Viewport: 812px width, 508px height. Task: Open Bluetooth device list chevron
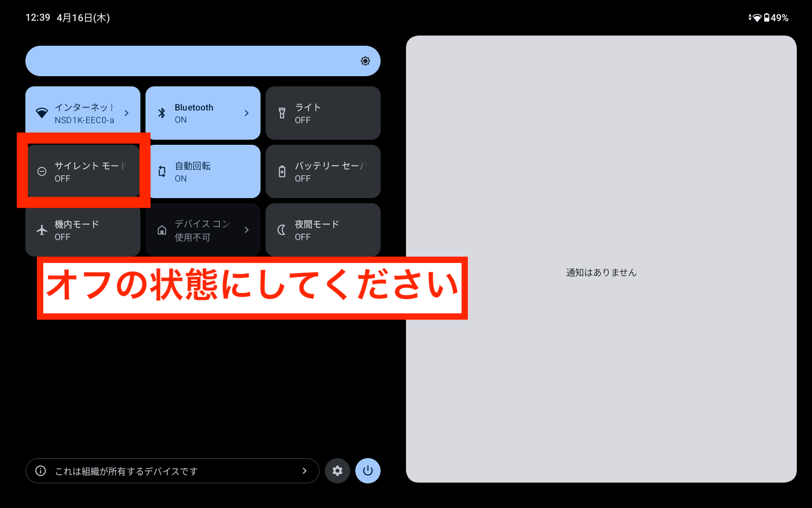tap(247, 113)
